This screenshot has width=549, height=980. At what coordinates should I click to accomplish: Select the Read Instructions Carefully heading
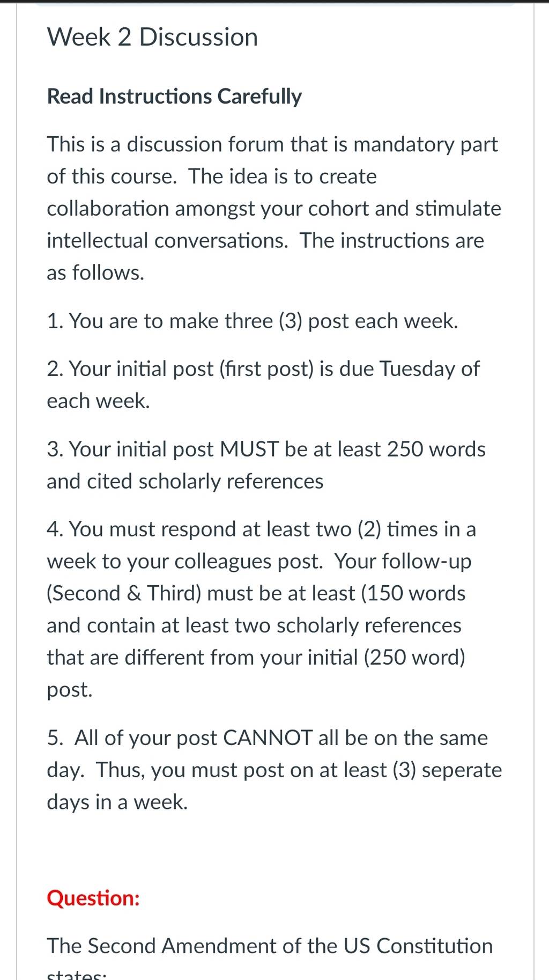174,97
